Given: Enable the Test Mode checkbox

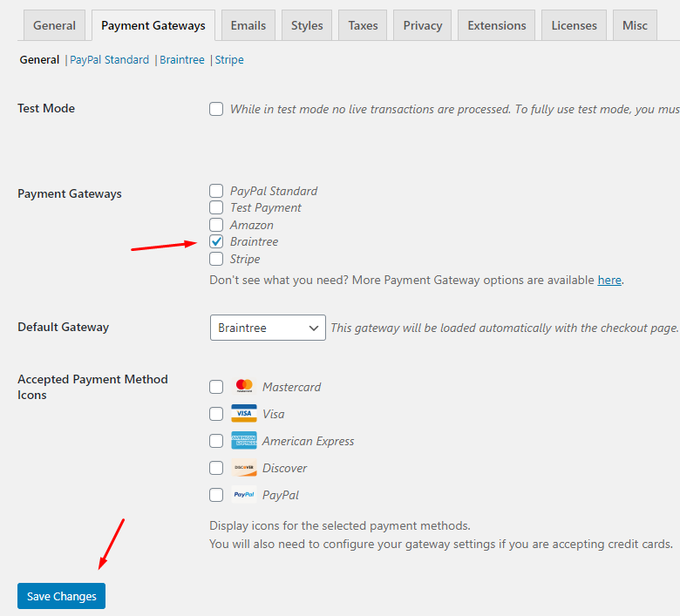Looking at the screenshot, I should click(x=216, y=110).
